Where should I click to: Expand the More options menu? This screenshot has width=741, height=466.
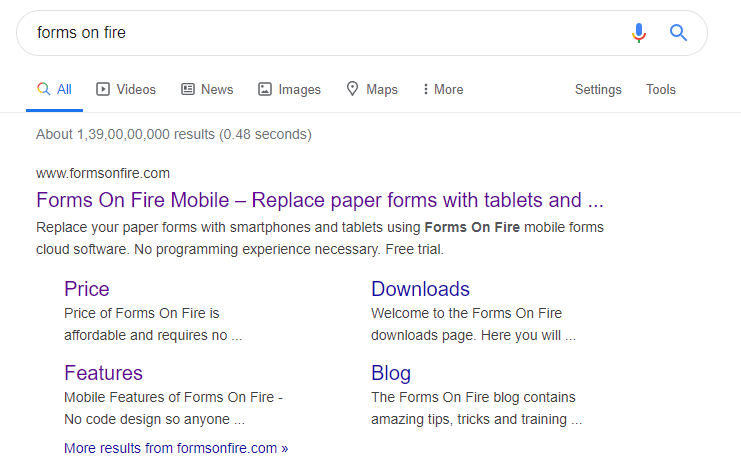(x=443, y=89)
